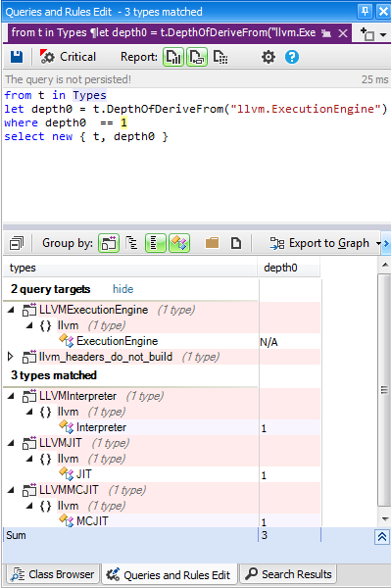Hide the query targets section
Viewport: 391px width, 588px height.
[x=122, y=289]
